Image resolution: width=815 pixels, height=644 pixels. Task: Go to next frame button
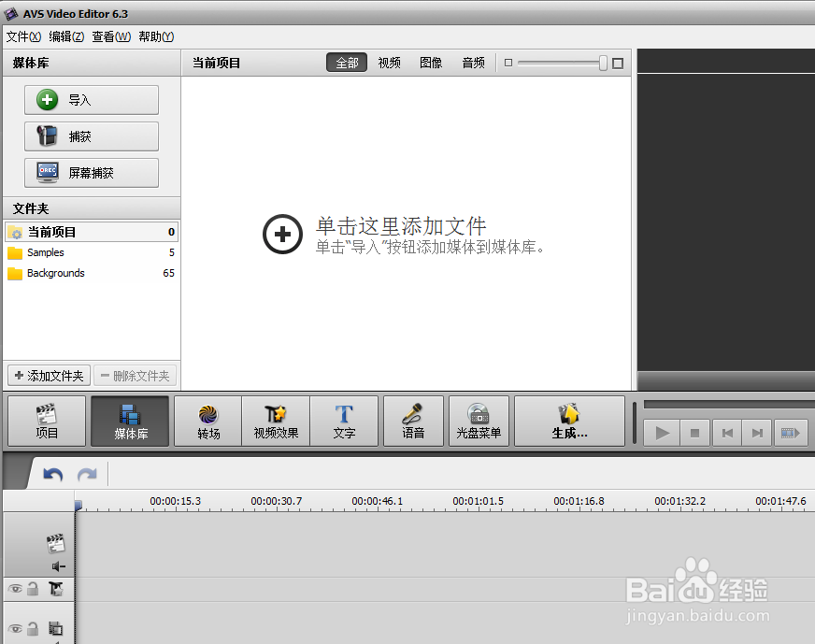coord(757,433)
